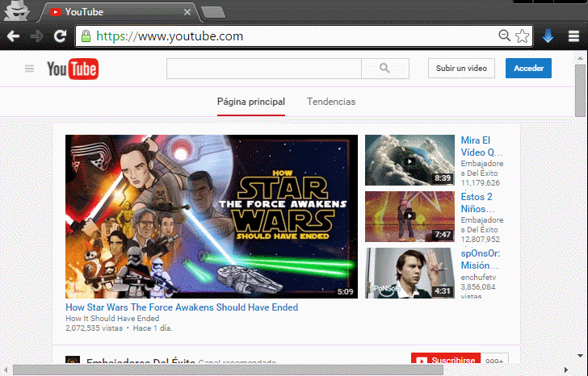Select the YouTube browser tab
The height and width of the screenshot is (376, 588).
(120, 12)
